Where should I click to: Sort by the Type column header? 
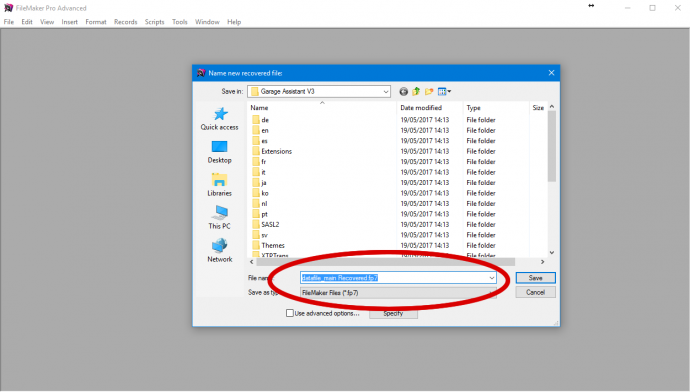(x=495, y=108)
